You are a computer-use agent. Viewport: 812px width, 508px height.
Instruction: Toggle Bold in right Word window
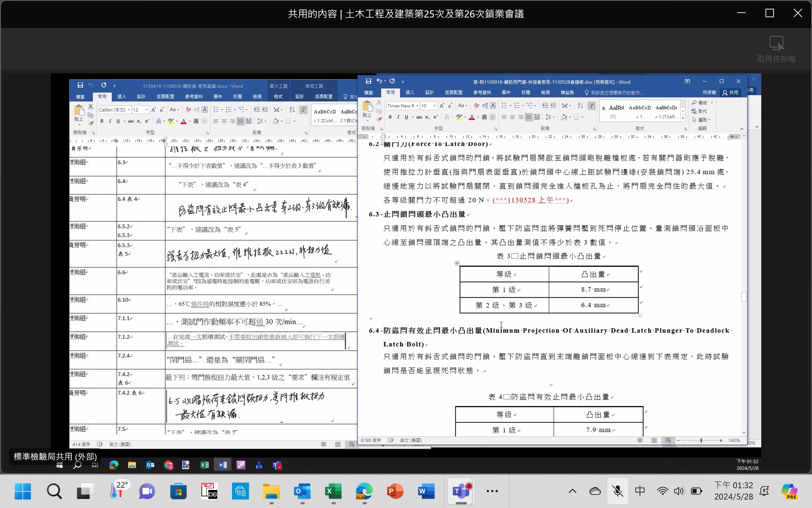pos(390,117)
